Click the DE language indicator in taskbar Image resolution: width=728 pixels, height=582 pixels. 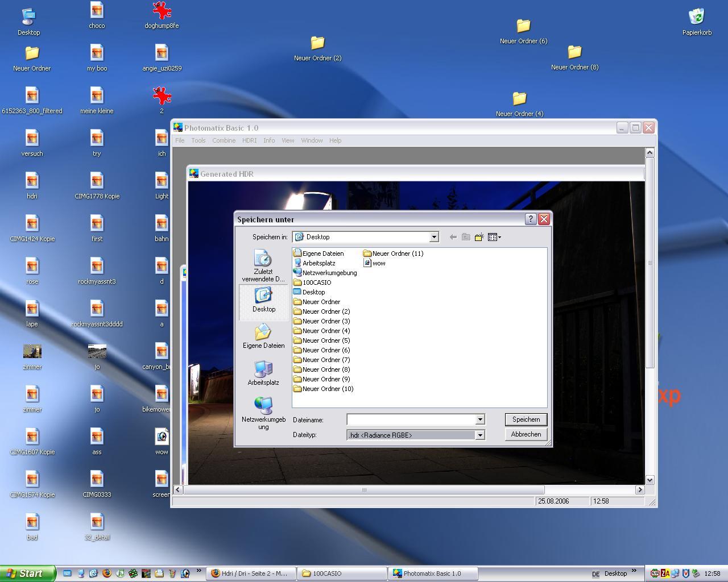pos(595,574)
